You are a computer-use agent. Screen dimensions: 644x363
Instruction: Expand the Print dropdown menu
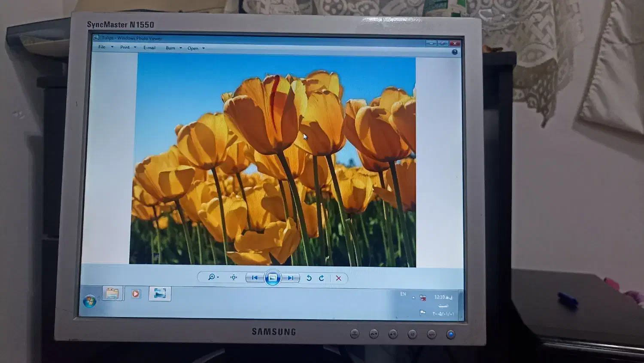click(x=128, y=47)
